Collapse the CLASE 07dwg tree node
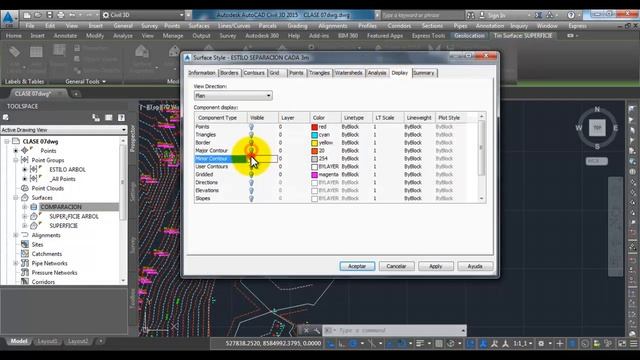This screenshot has height=360, width=640. pyautogui.click(x=7, y=141)
